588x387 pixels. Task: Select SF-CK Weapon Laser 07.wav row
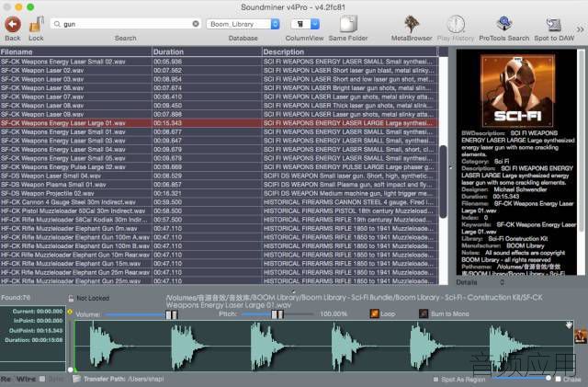tap(219, 97)
